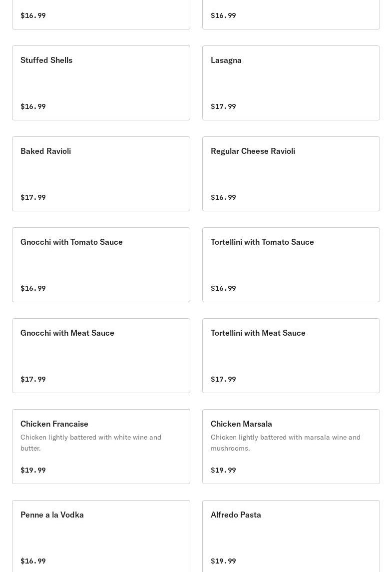
Task: Click the Chicken Francaise title
Action: pyautogui.click(x=54, y=424)
